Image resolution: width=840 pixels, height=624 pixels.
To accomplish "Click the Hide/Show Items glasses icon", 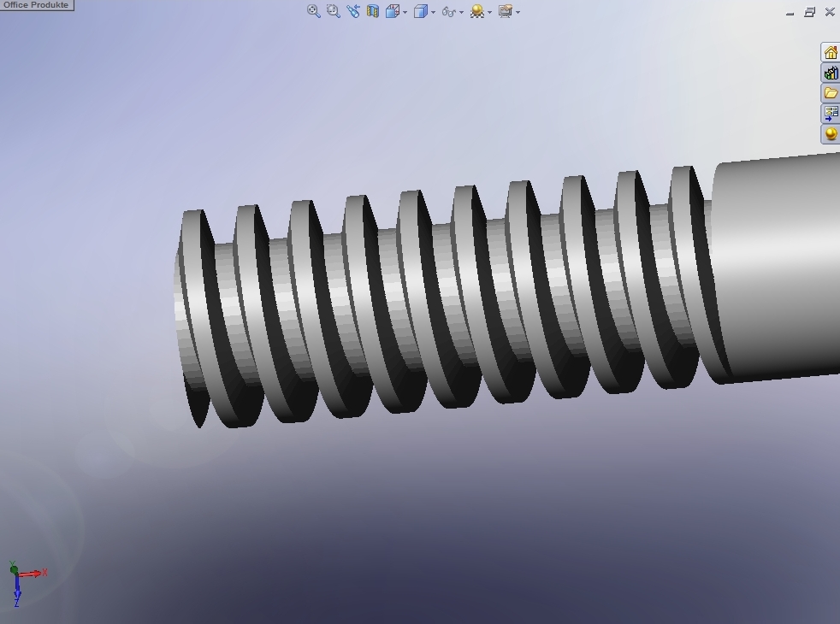I will (x=449, y=12).
